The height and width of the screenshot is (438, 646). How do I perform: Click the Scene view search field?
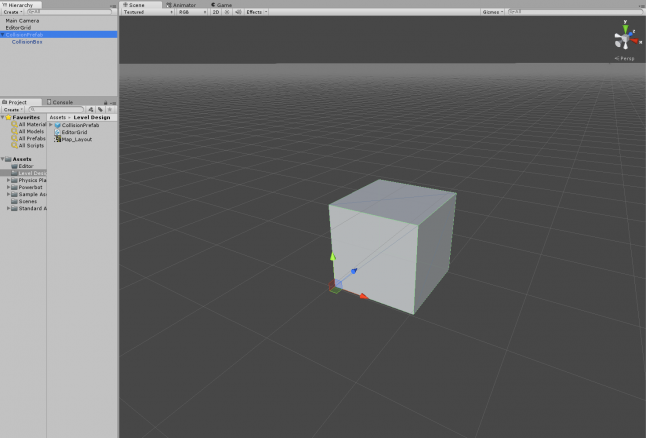(560, 12)
